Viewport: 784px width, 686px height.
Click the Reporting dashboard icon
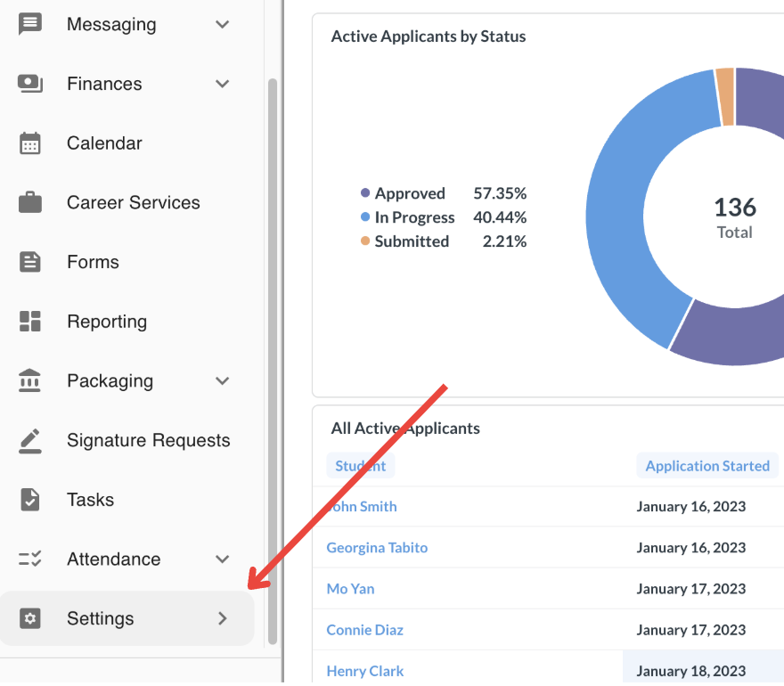pyautogui.click(x=30, y=321)
